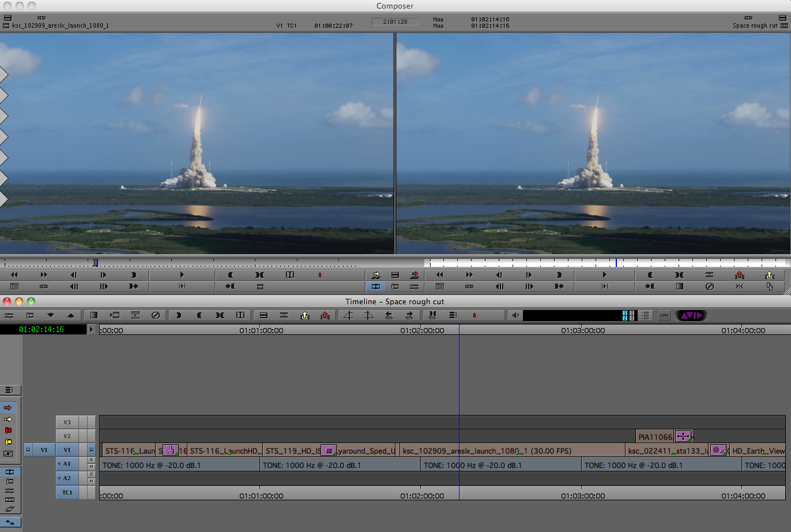Click the Splice-In yellow arrow below the monitors
Screen dimensions: 791x532
pos(376,275)
